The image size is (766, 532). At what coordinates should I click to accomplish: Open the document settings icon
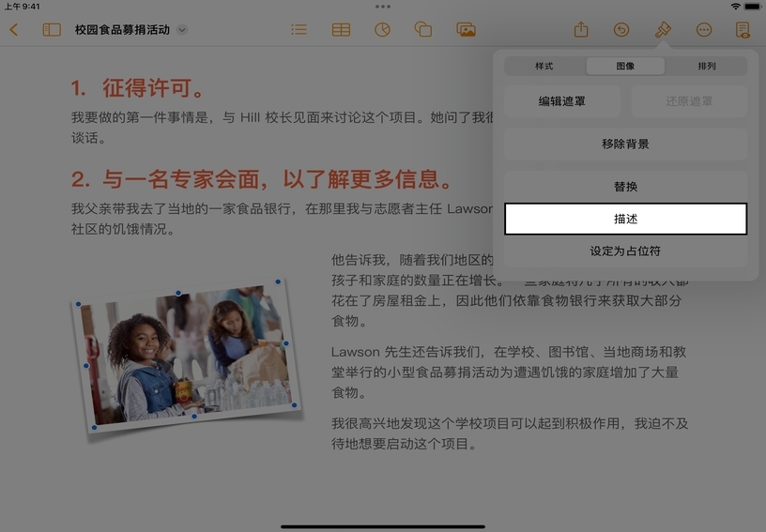coord(743,30)
